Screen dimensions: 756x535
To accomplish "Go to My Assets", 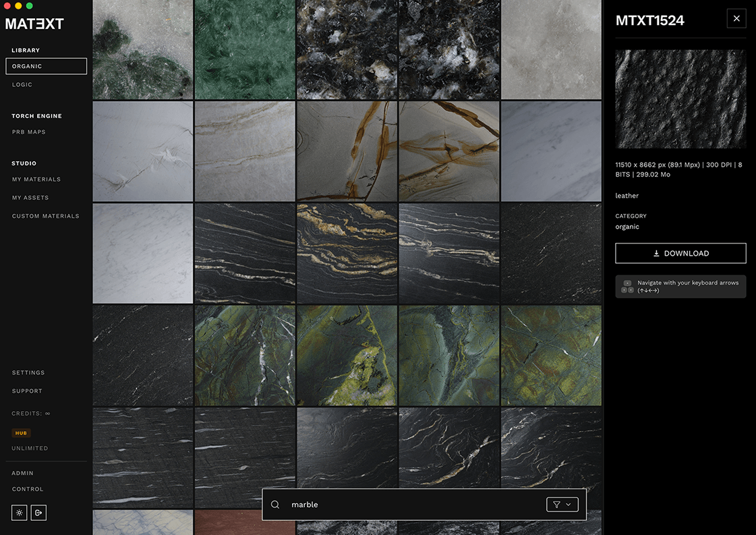I will [x=30, y=197].
